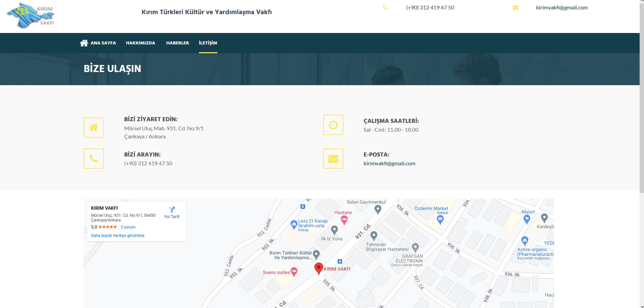Click the hours 'Sal - Cmt: 11.00 - 18.00'
Image resolution: width=644 pixels, height=308 pixels.
[391, 130]
